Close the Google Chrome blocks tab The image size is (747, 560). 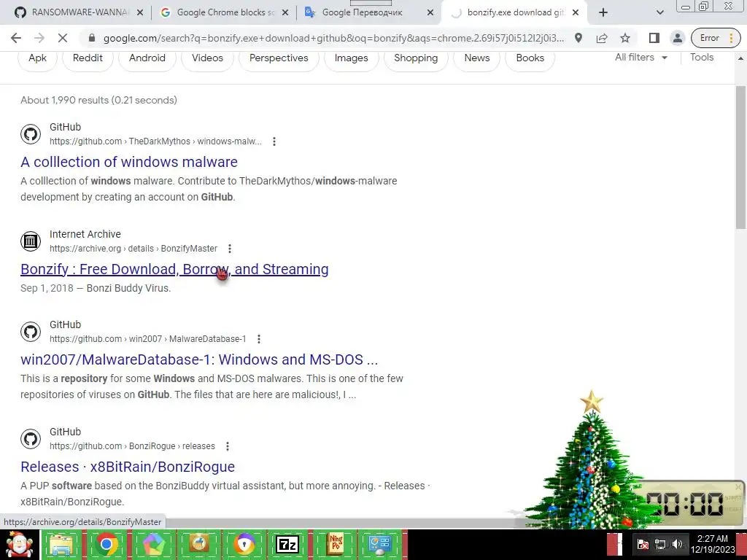tap(285, 13)
